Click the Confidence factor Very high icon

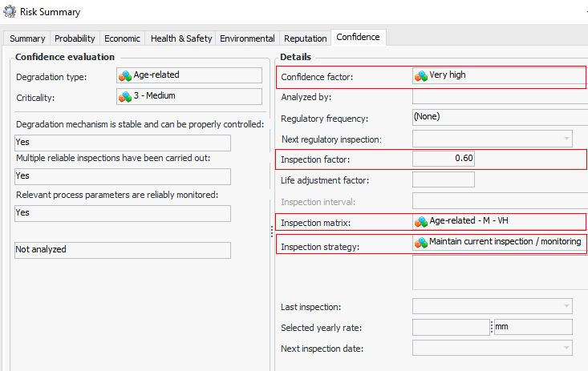pos(420,75)
